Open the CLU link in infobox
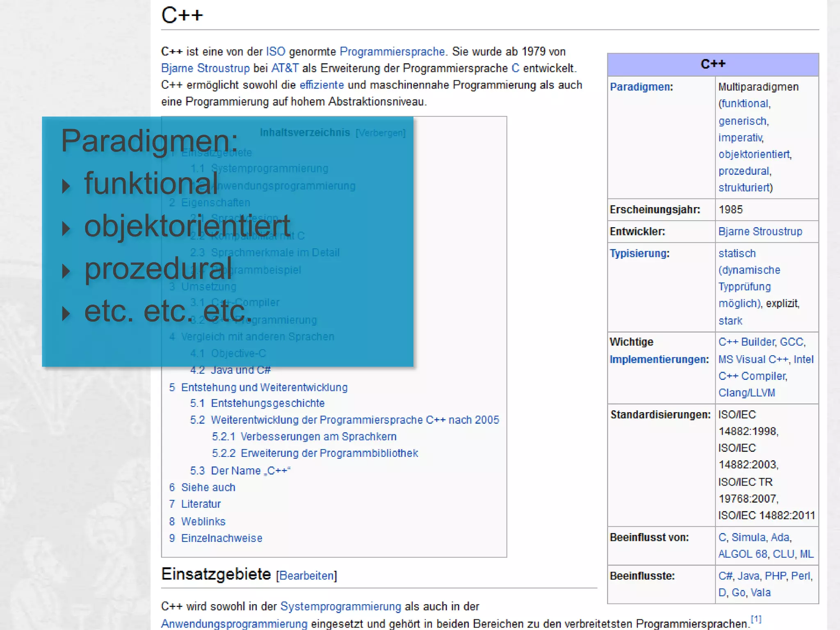Viewport: 840px width, 630px height. click(783, 555)
